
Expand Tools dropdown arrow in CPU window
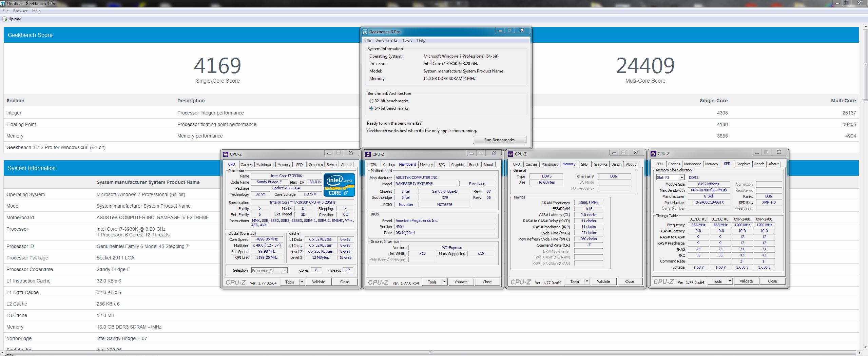pos(302,282)
